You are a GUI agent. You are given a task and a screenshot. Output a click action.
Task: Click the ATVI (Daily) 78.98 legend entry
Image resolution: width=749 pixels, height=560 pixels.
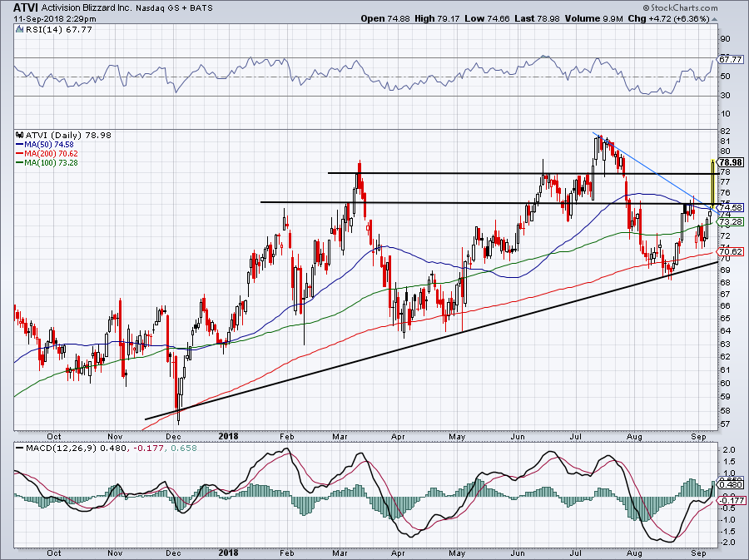[x=68, y=135]
